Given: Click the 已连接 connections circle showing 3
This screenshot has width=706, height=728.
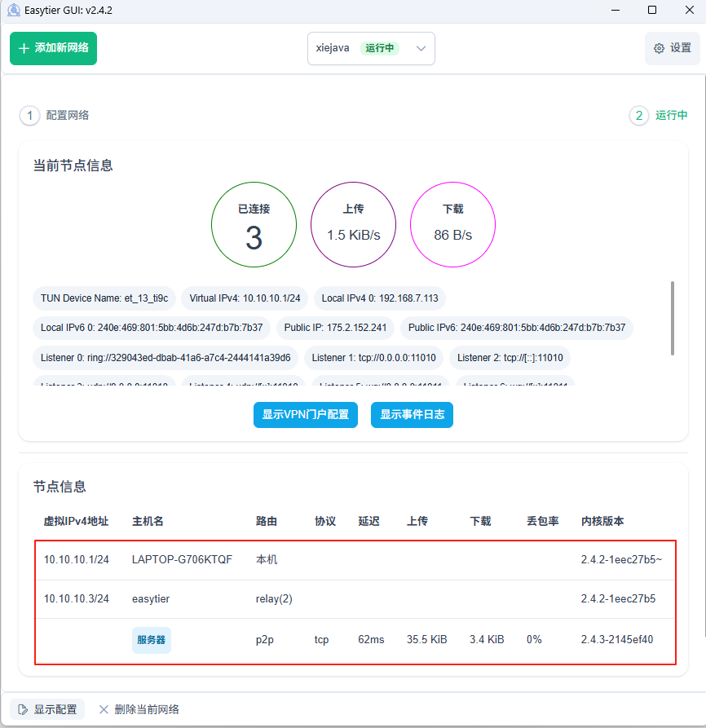Looking at the screenshot, I should pyautogui.click(x=254, y=224).
